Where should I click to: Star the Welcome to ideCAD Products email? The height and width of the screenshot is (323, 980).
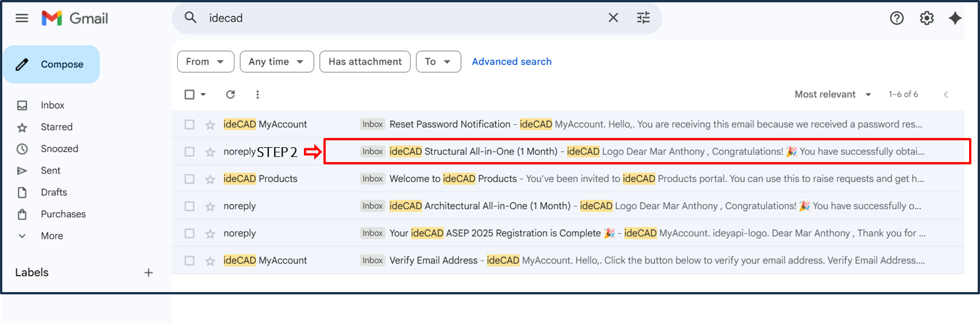[210, 179]
